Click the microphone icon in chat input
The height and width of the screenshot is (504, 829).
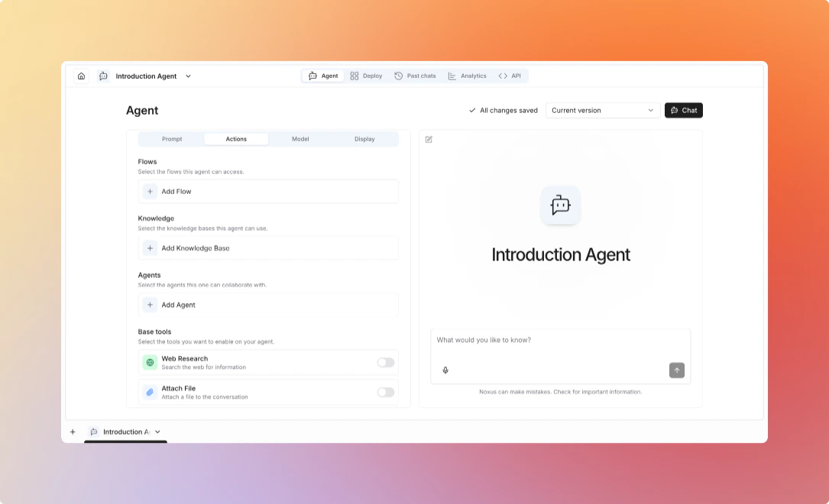[445, 370]
